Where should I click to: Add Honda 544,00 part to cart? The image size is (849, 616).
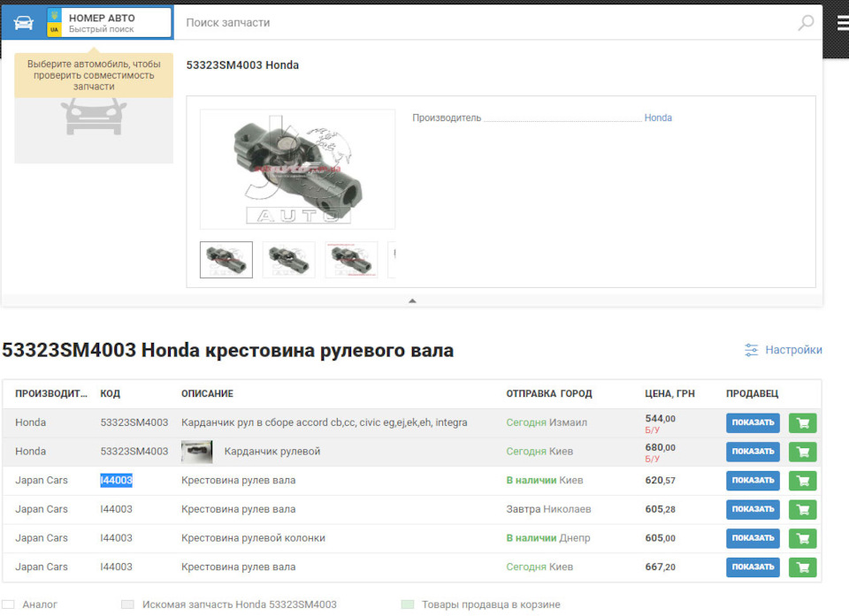point(802,422)
